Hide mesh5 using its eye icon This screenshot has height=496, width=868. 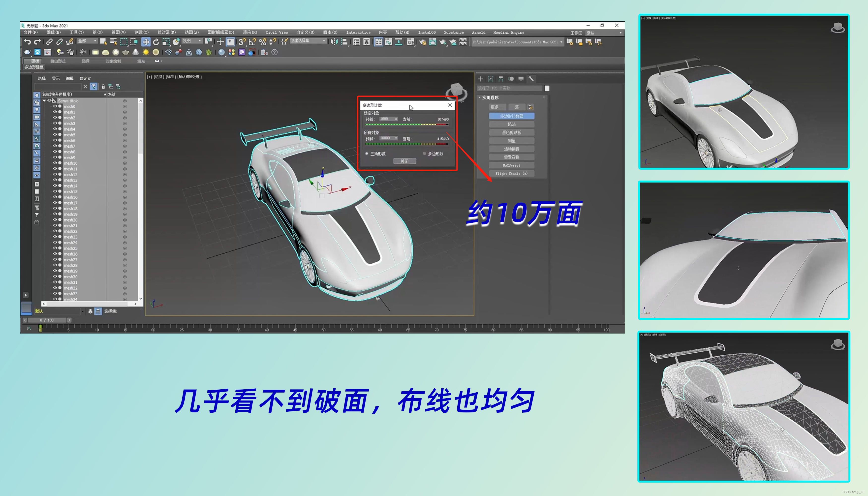55,135
